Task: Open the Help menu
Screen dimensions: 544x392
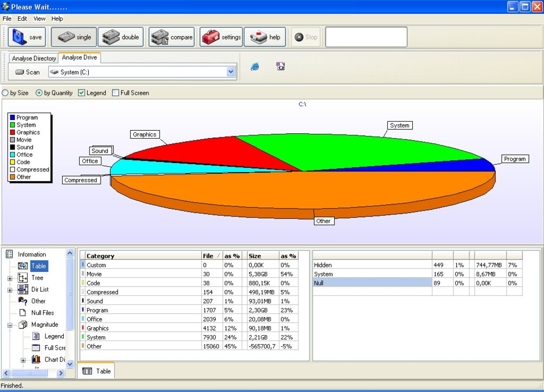Action: [x=57, y=19]
